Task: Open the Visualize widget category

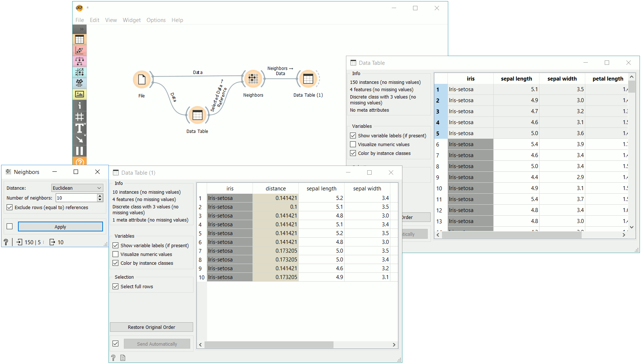Action: 80,50
